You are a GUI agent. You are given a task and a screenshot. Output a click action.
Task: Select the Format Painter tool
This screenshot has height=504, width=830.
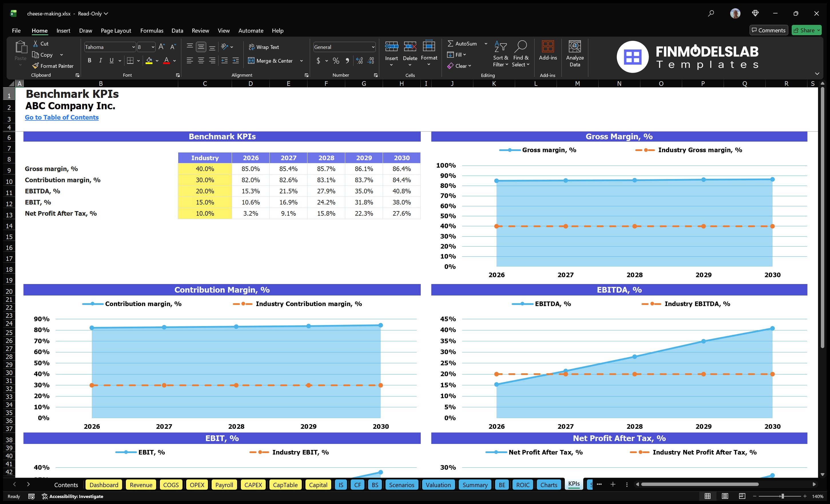click(x=53, y=66)
